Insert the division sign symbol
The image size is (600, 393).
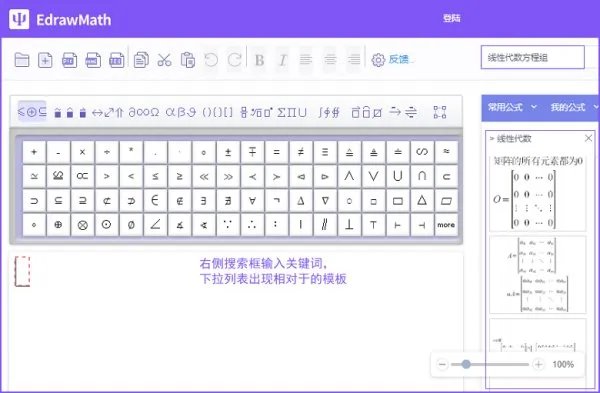[x=107, y=152]
